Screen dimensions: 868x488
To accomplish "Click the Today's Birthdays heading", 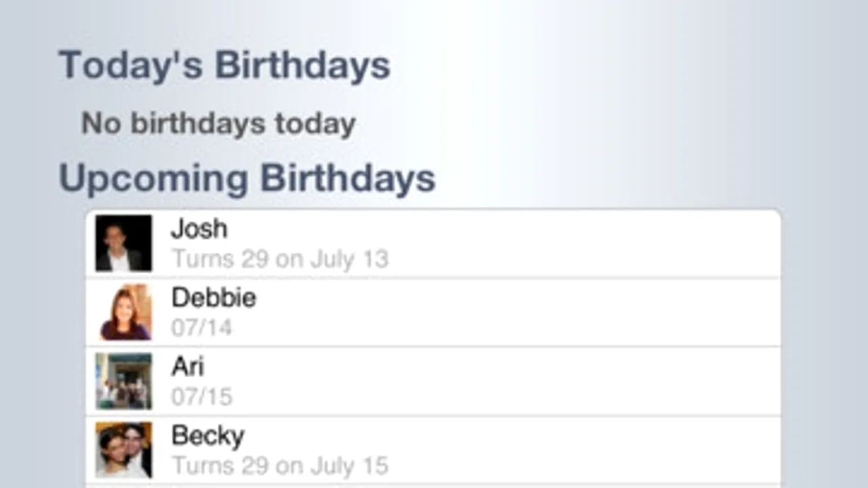I will (224, 66).
